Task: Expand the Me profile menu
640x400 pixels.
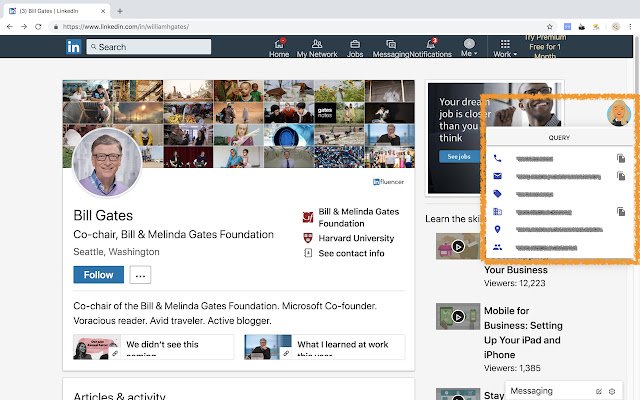Action: (469, 47)
